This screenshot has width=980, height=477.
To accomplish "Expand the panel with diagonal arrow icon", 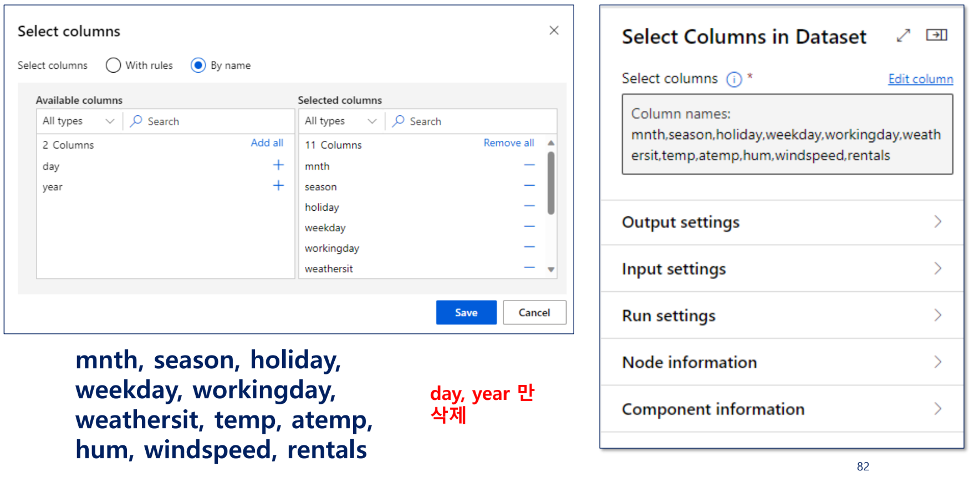I will pos(904,35).
